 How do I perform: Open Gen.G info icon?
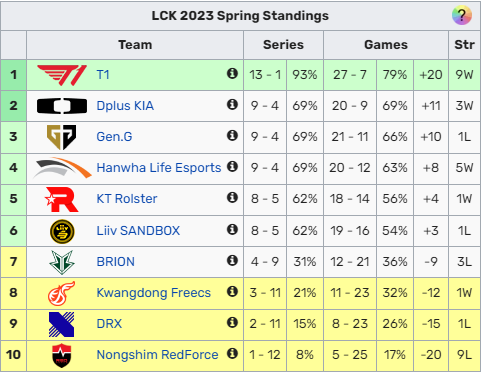232,135
